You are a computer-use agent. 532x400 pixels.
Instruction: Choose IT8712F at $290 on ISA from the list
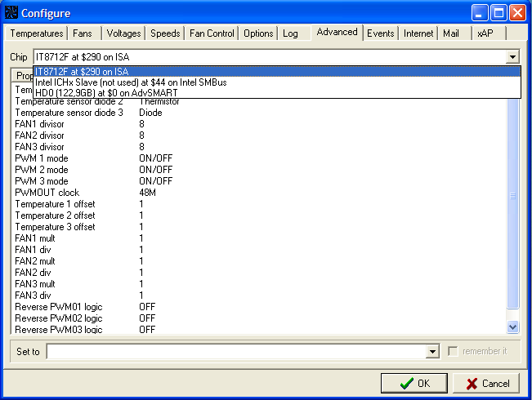[277, 72]
